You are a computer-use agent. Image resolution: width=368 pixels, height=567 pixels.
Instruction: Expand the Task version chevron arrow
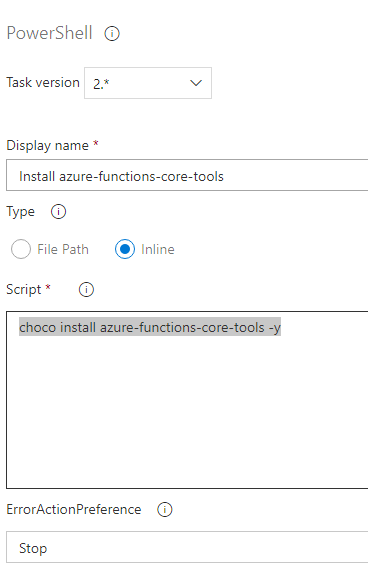(196, 83)
